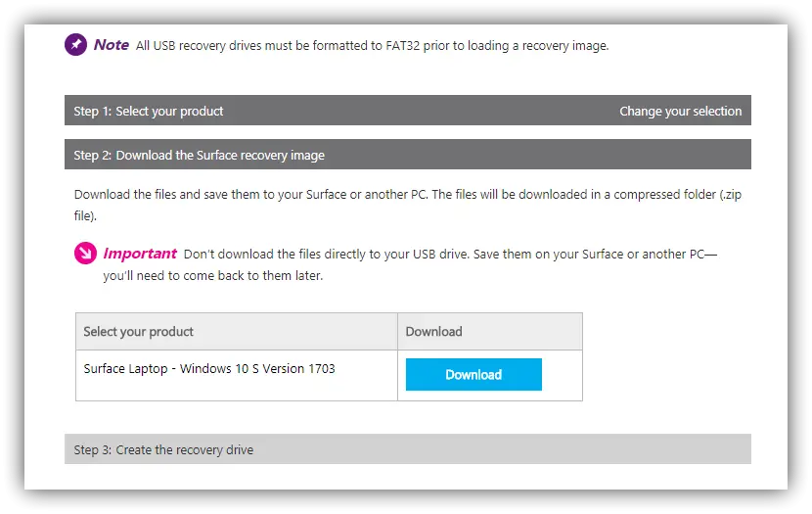Expand Step 3: Create the recovery drive
812x514 pixels.
tap(163, 450)
